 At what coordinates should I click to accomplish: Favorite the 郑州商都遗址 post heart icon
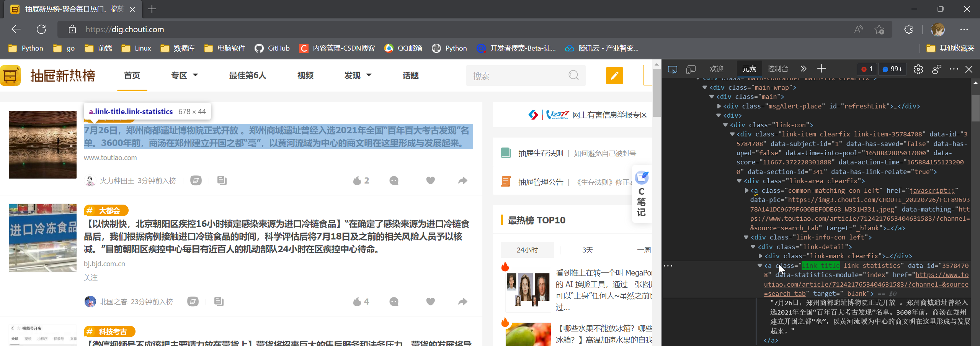point(431,180)
